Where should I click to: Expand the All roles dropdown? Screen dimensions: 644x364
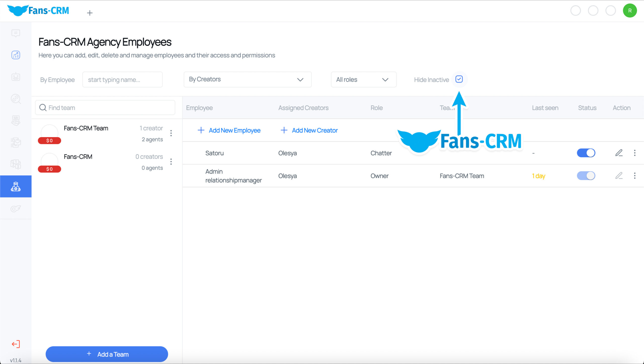click(x=364, y=79)
